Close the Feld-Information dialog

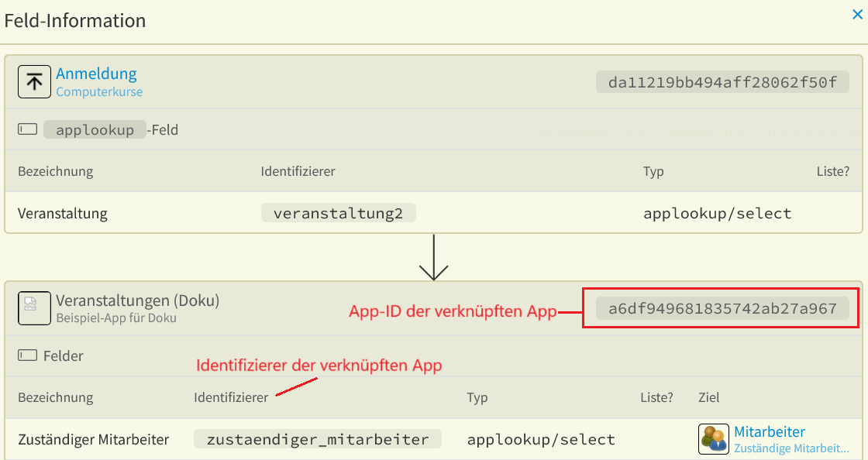tap(857, 15)
